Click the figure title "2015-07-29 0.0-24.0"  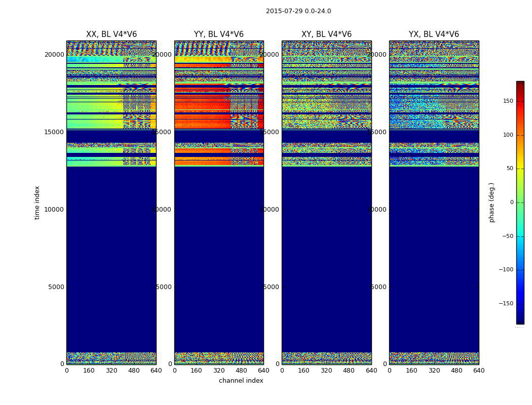click(298, 11)
